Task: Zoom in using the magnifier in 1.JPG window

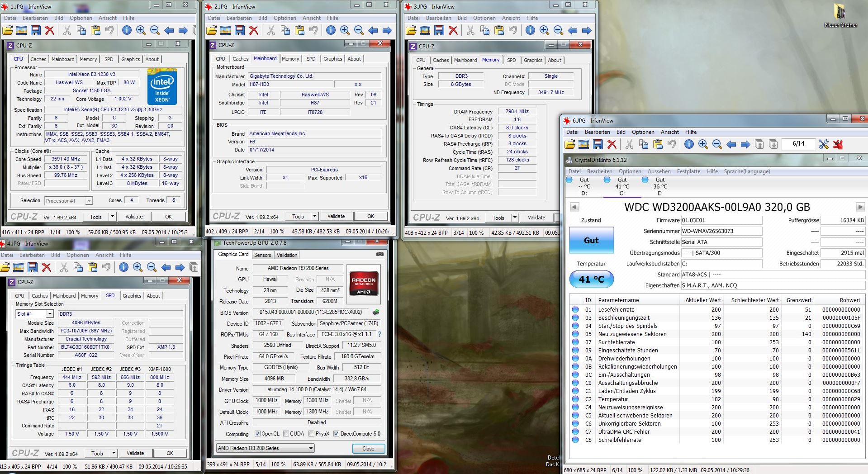Action: (141, 30)
